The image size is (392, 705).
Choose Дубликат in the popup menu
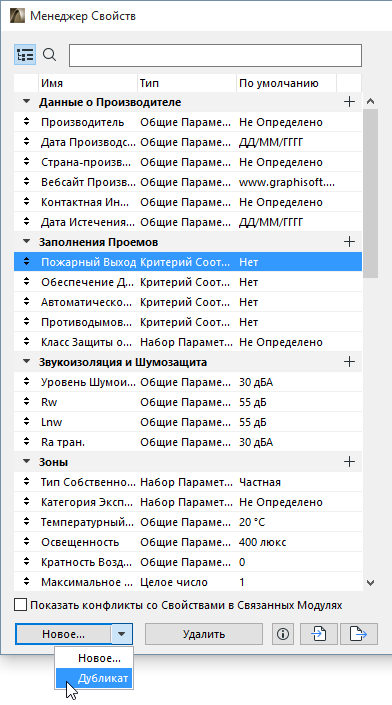(x=94, y=678)
